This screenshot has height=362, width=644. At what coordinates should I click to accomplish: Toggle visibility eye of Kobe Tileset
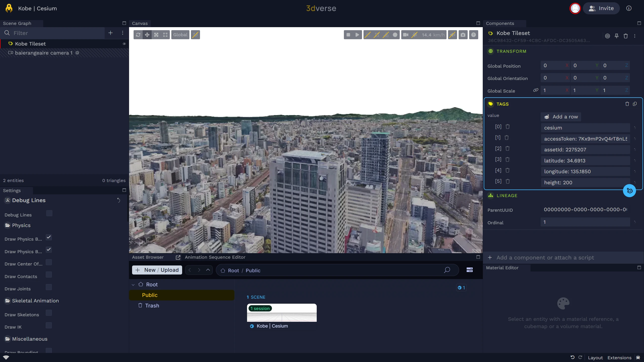124,44
